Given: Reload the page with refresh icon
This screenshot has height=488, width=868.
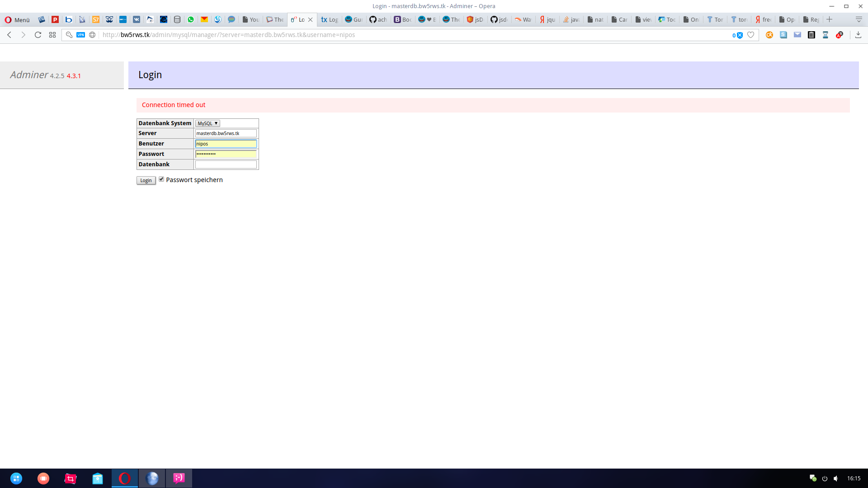Looking at the screenshot, I should pos(38,35).
